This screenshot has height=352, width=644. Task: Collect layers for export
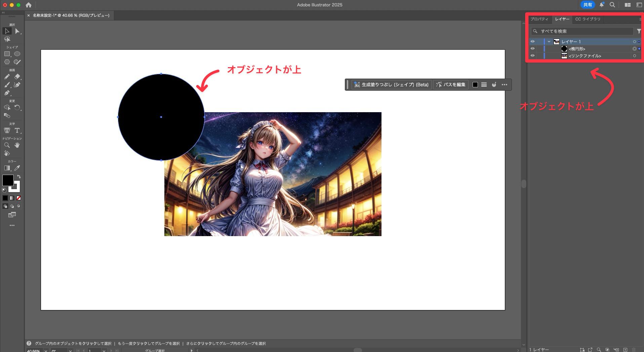click(x=590, y=350)
